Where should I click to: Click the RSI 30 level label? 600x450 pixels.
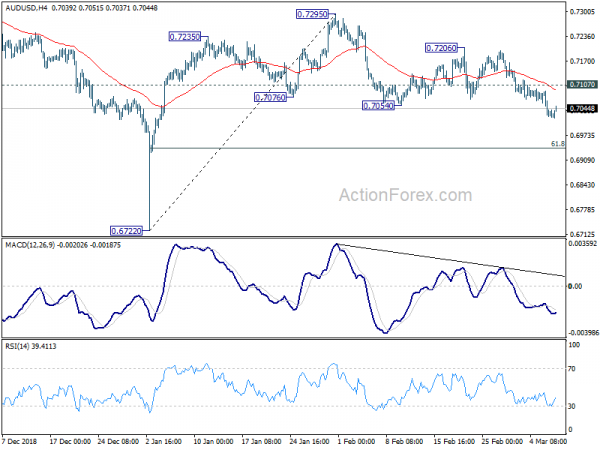[x=572, y=406]
